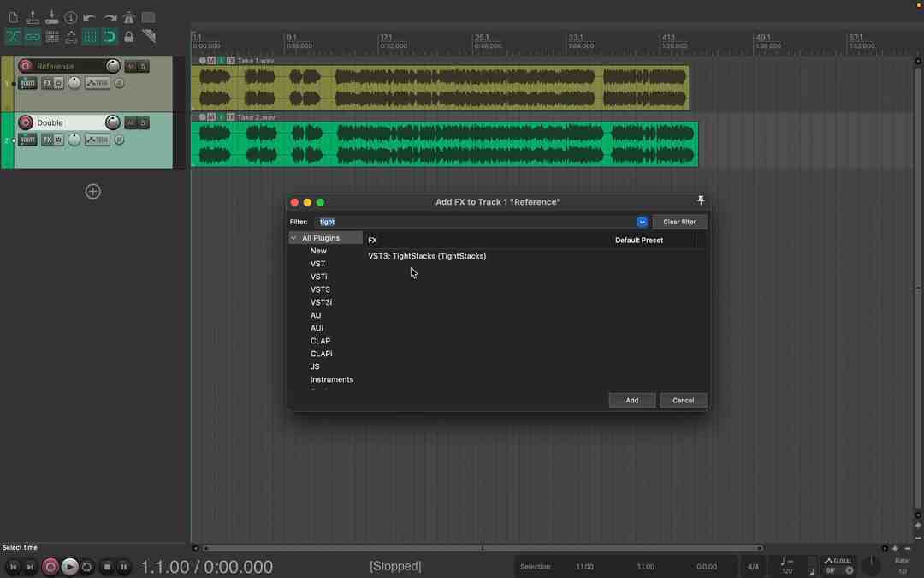This screenshot has width=924, height=578.
Task: Toggle the grid lines icon
Action: pyautogui.click(x=90, y=37)
